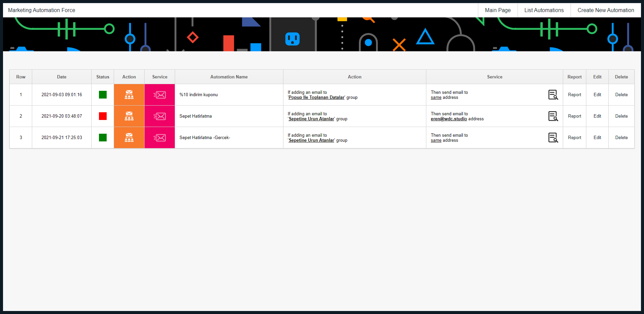Click the orange Action icon for Sepet Hatirlatma row 2
644x314 pixels.
tap(129, 116)
